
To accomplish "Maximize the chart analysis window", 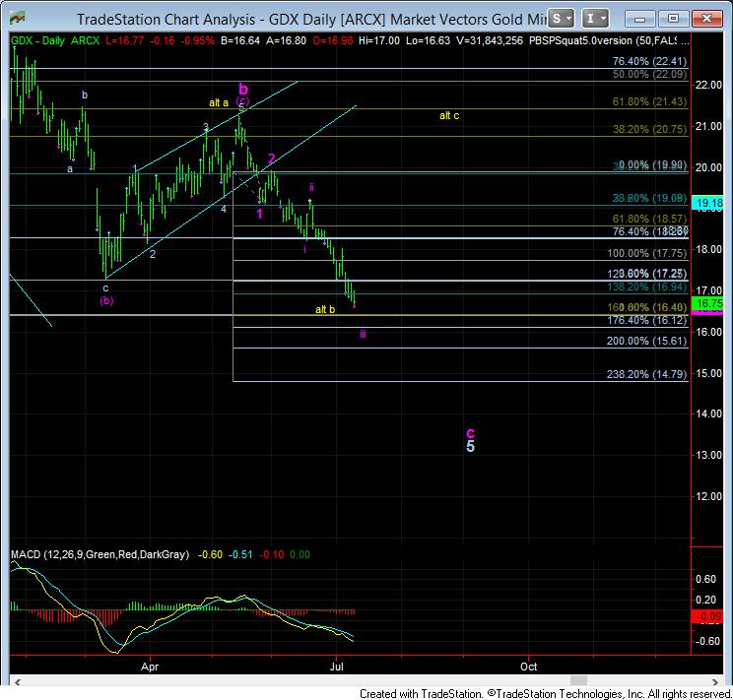I will tap(673, 19).
